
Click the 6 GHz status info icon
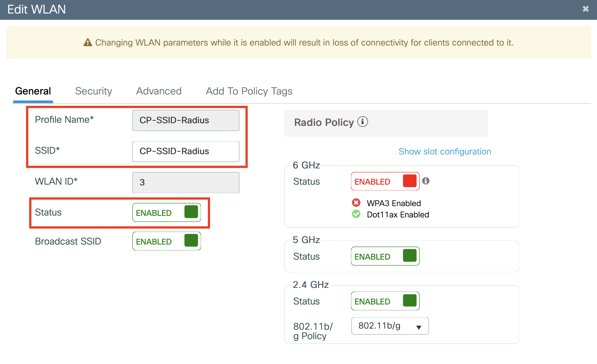tap(425, 181)
